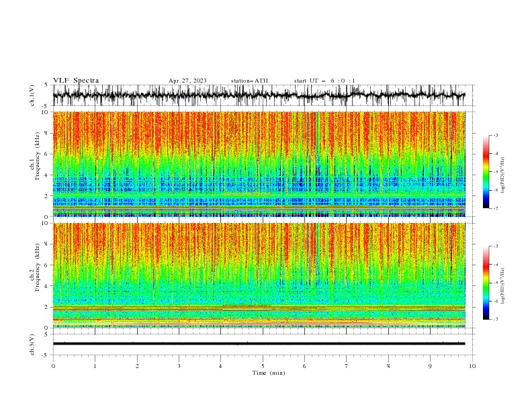This screenshot has width=532, height=411.
Task: Click the ch.2 "Frequency (kHz)" axis label
Action: pos(38,267)
